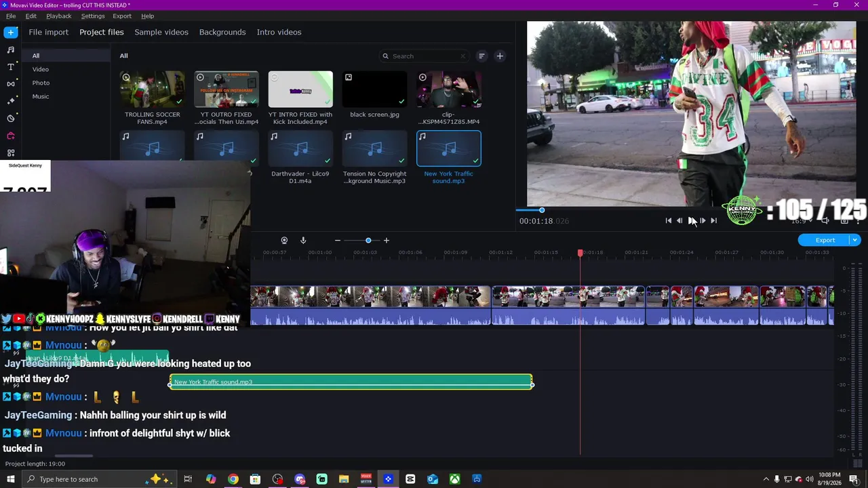Switch to the Backgrounds tab

coord(222,32)
